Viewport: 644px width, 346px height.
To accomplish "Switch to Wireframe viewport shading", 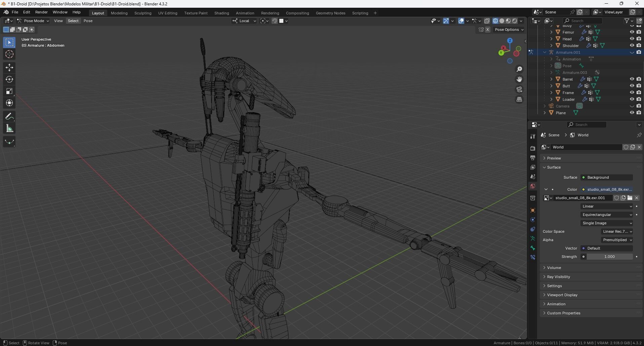I will click(x=495, y=21).
